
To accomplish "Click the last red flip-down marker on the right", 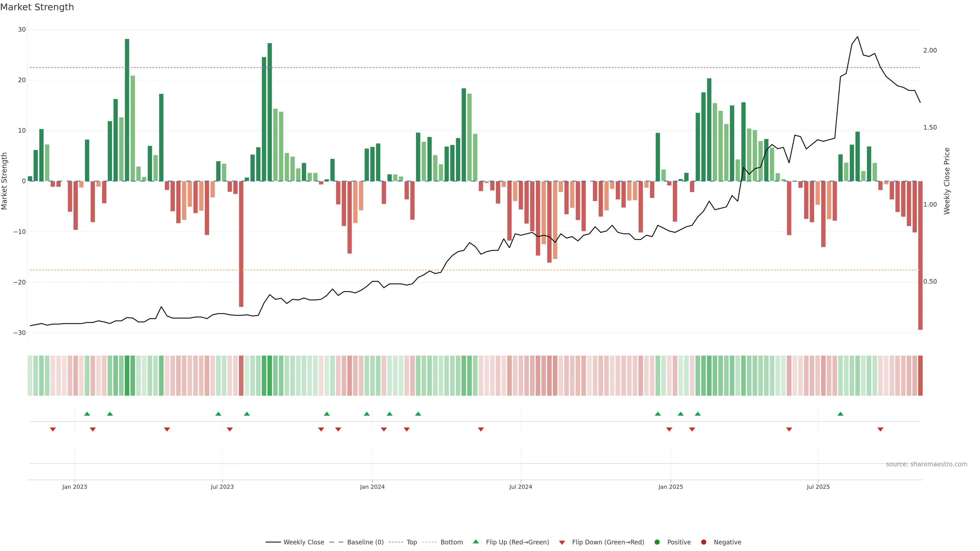I will coord(880,429).
